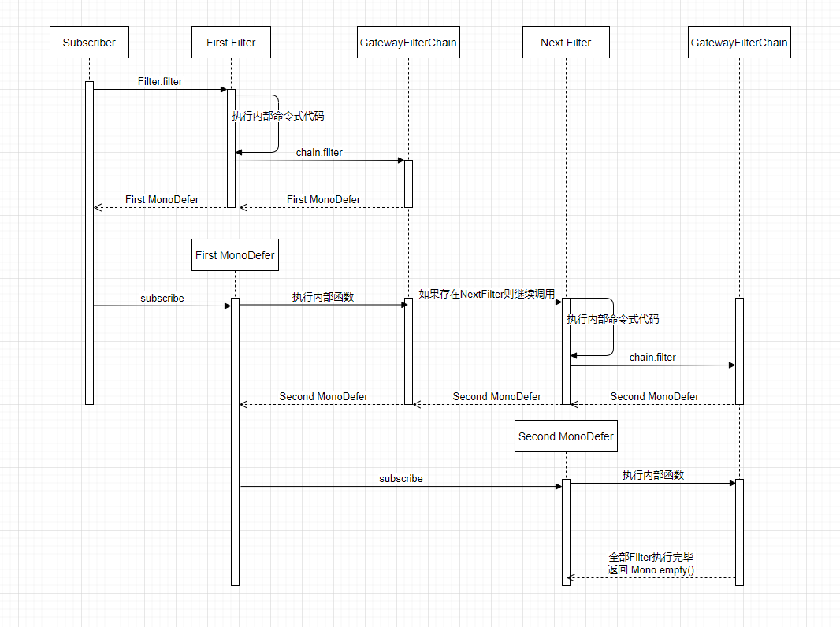Select First MonoDefer return label reaching Subscriber
This screenshot has height=627, width=840.
(x=162, y=199)
